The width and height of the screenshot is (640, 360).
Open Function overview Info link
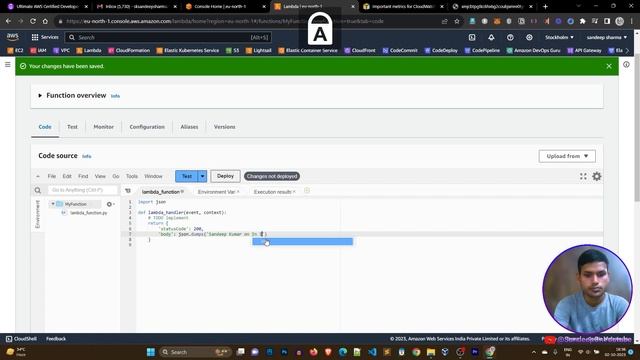click(x=116, y=96)
